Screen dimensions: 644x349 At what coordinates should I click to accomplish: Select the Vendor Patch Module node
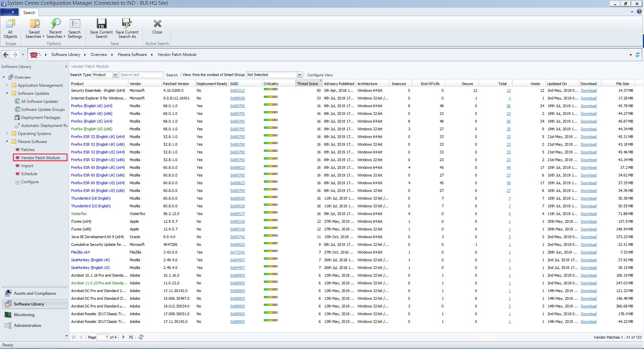click(40, 158)
